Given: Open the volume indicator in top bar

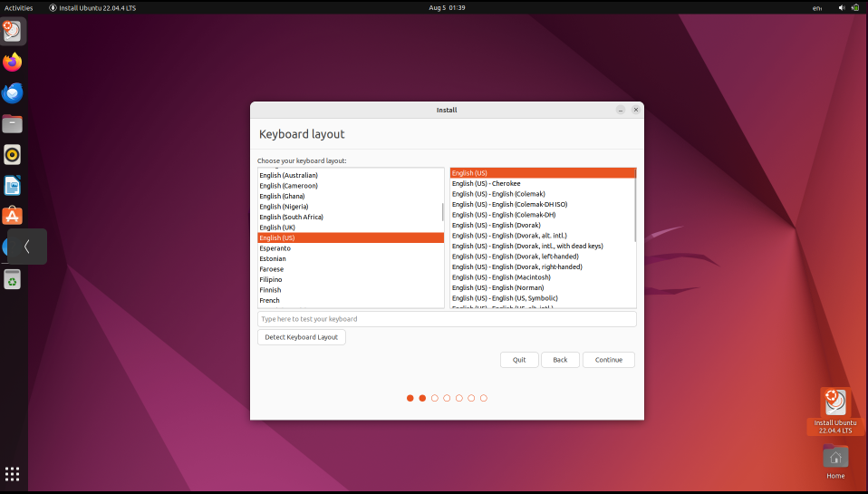Looking at the screenshot, I should click(x=842, y=8).
